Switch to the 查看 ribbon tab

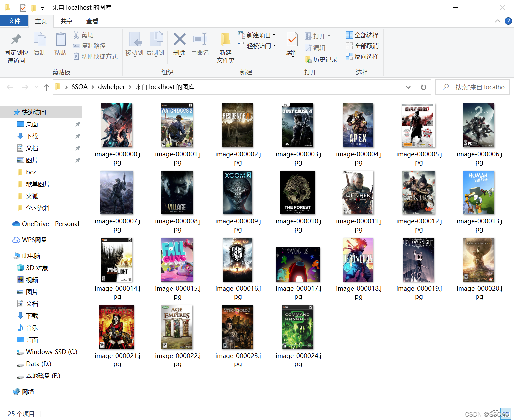[x=92, y=21]
